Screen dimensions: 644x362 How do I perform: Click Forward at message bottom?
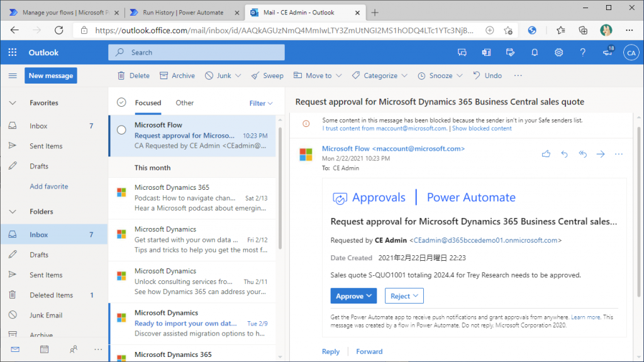369,351
